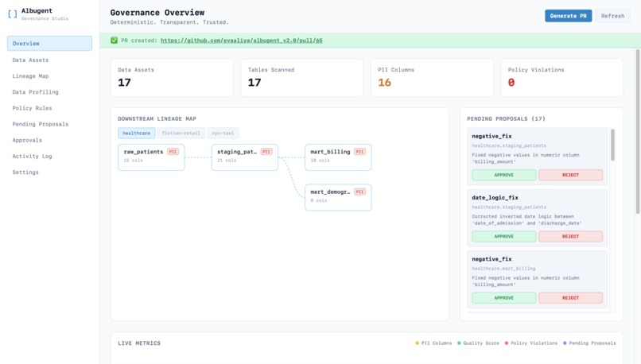Image resolution: width=641 pixels, height=364 pixels.
Task: Go to Data Assets in sidebar
Action: (x=30, y=60)
